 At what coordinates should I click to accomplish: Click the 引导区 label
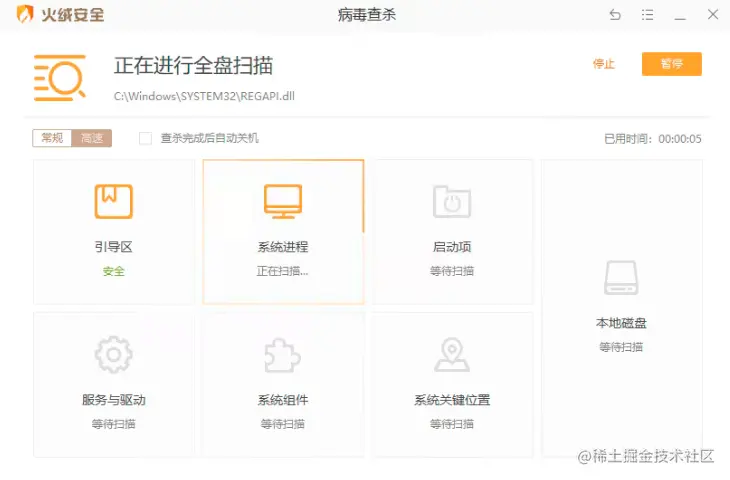(114, 247)
